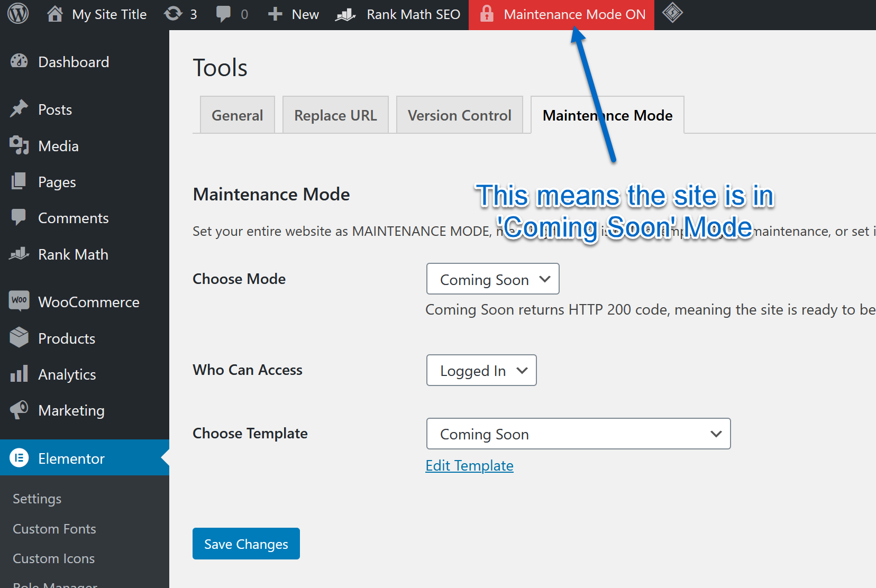Screen dimensions: 876x588
Task: Click the home icon beside My Site Title
Action: (55, 14)
